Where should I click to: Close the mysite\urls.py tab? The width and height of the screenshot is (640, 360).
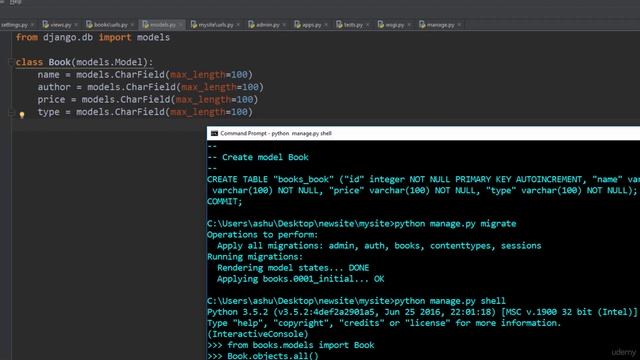click(x=238, y=25)
